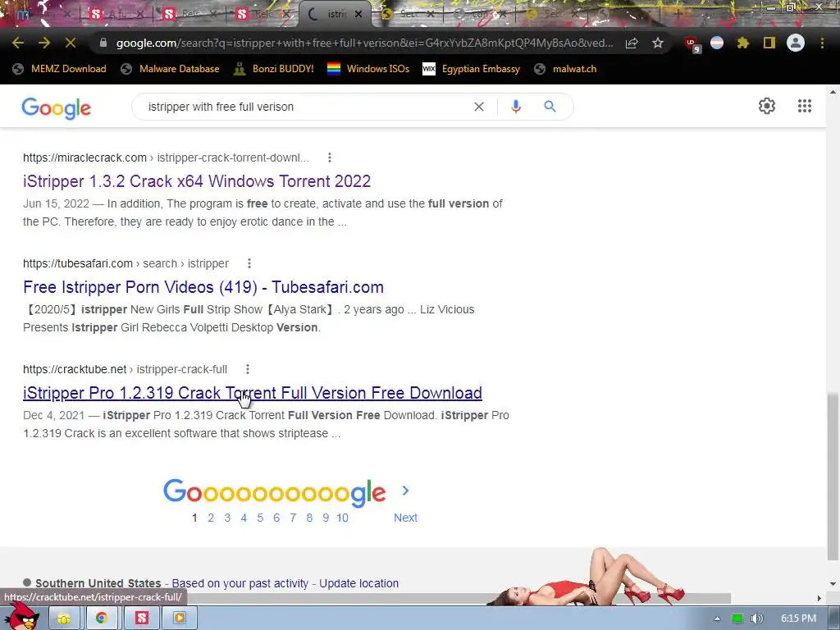Open the options dots for cracktube.net result
840x630 pixels.
click(x=248, y=369)
